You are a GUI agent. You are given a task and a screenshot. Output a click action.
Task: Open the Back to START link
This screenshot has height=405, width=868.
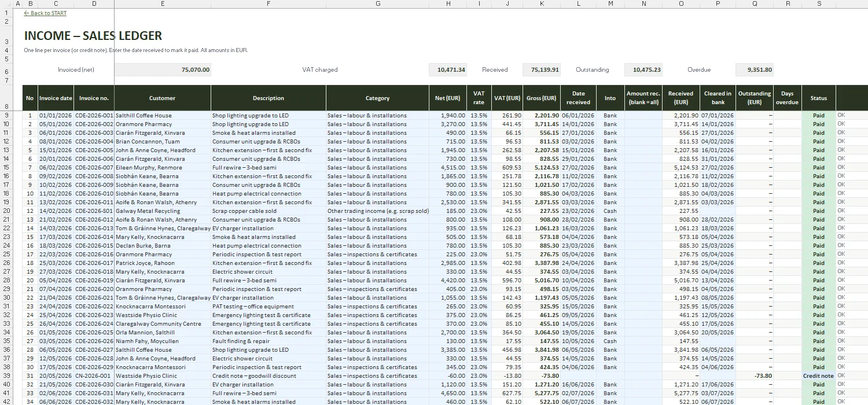tap(45, 13)
